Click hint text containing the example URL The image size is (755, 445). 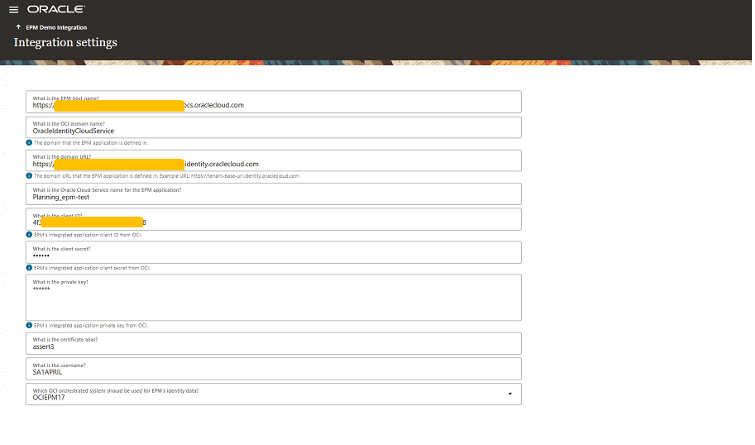point(167,176)
